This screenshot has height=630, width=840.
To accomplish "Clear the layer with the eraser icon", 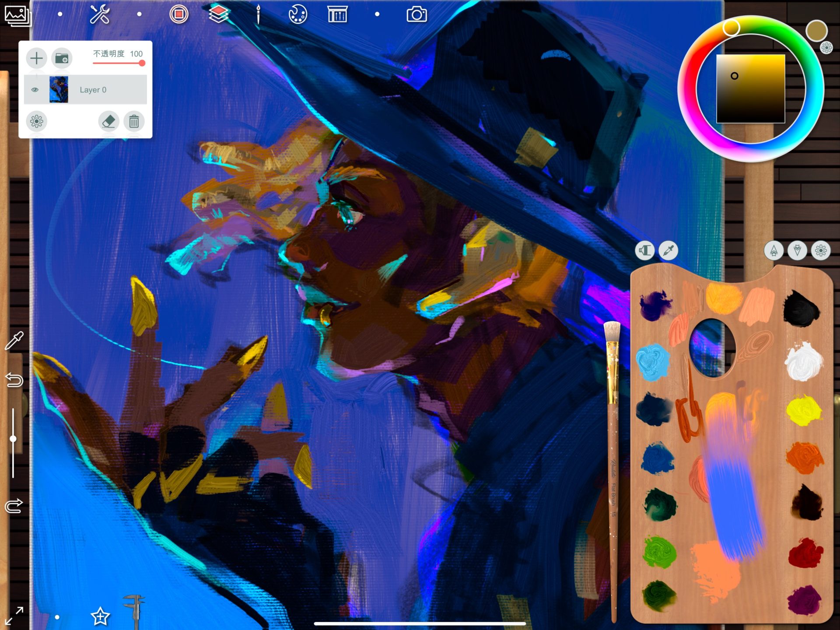I will 108,121.
